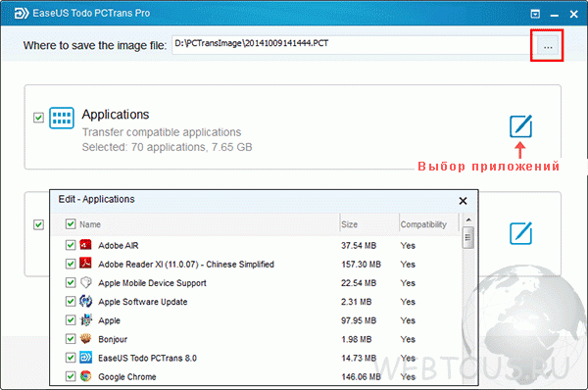Screen dimensions: 588x390
Task: Uncheck the Adobe AIR checkbox
Action: point(71,245)
